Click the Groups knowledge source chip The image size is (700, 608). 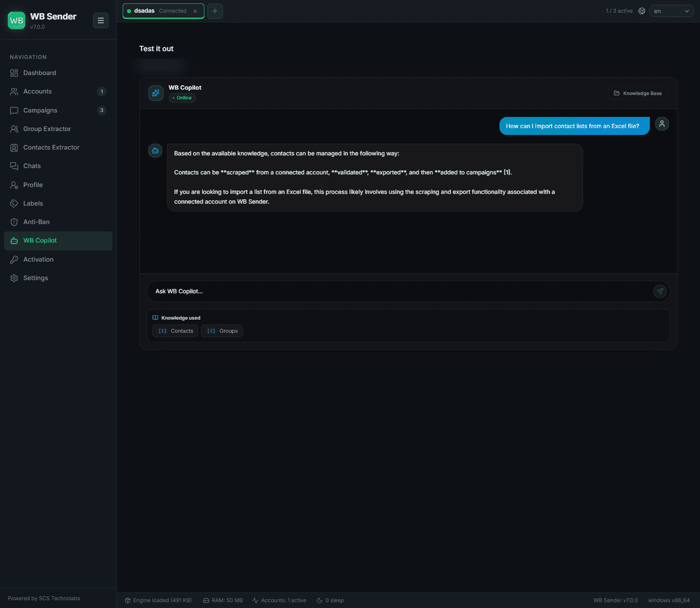pyautogui.click(x=222, y=331)
